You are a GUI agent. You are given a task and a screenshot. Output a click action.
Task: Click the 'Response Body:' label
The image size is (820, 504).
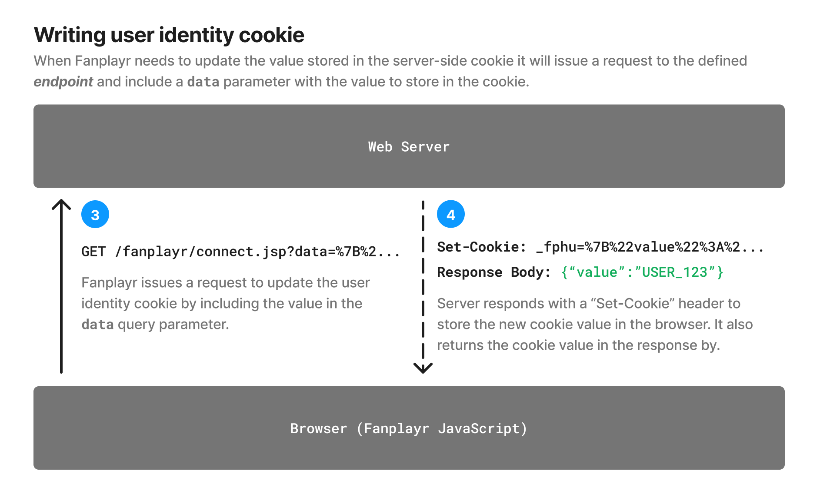click(494, 272)
